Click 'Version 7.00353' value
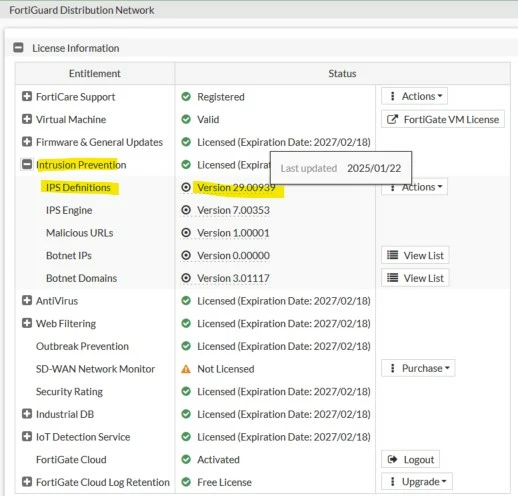 pos(233,210)
